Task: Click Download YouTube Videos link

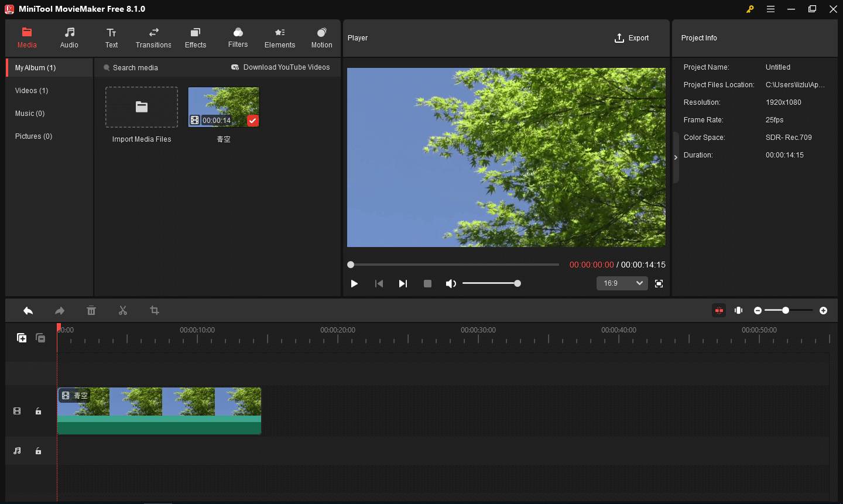Action: pos(280,67)
